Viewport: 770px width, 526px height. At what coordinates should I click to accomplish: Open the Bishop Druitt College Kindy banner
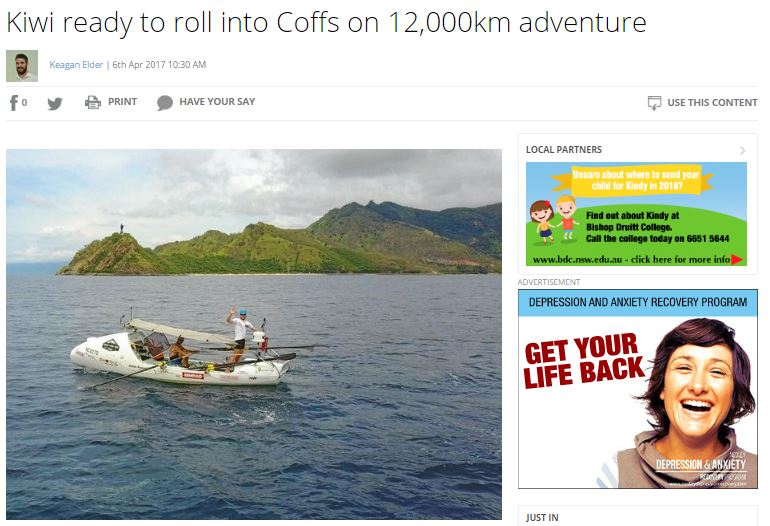[636, 213]
